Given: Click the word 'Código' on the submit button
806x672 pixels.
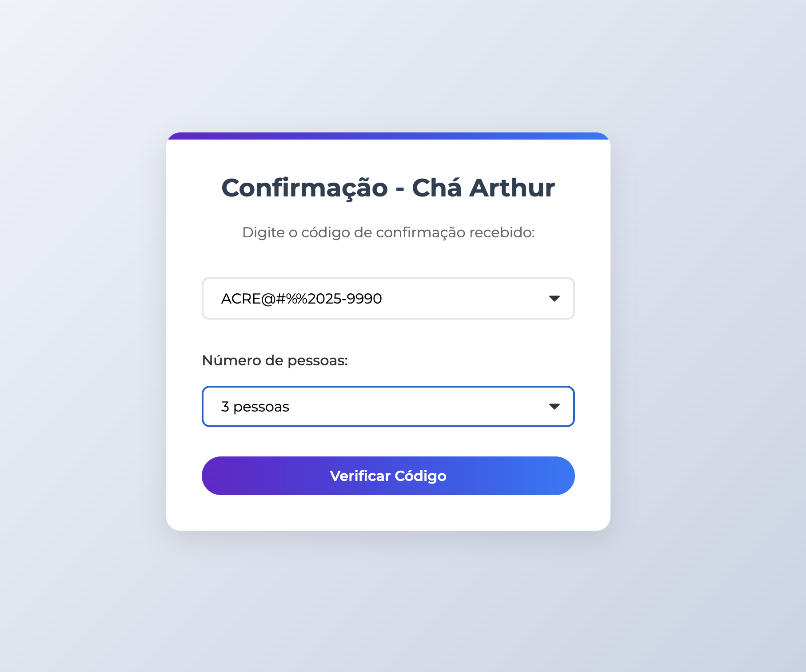Looking at the screenshot, I should [420, 476].
